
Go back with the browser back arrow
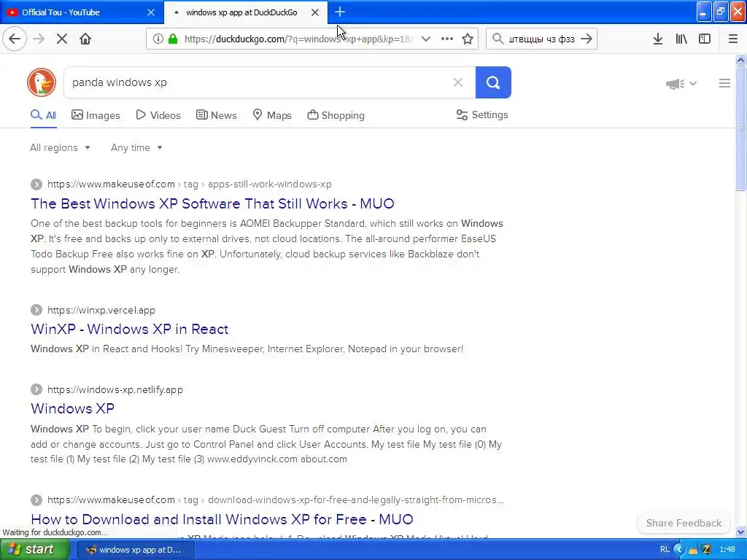(15, 39)
